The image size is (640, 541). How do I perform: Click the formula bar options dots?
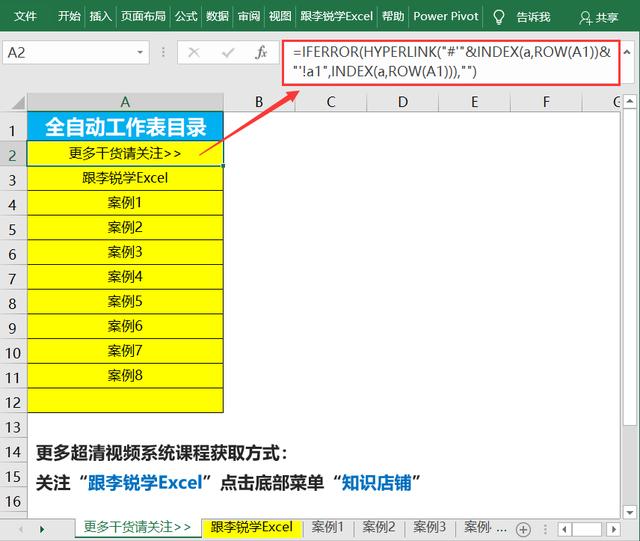point(163,52)
